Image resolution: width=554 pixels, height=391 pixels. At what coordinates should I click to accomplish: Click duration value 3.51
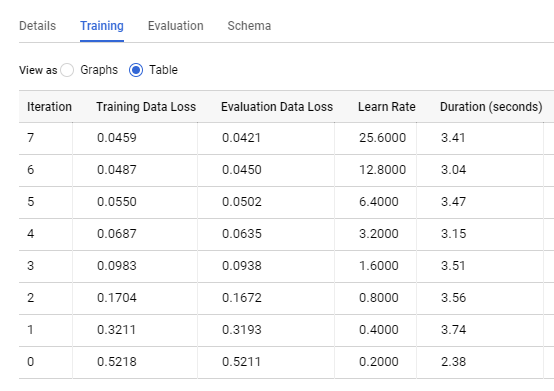pyautogui.click(x=453, y=266)
